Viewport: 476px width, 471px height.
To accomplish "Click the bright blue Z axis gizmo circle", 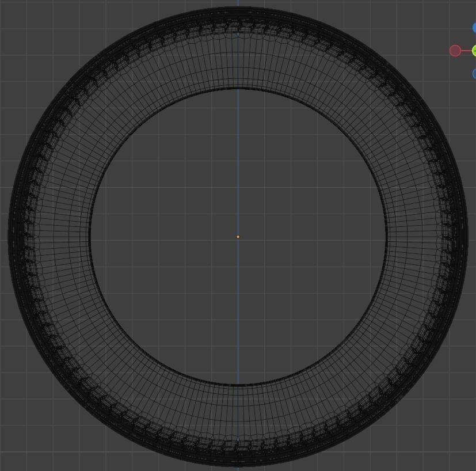I will (x=474, y=28).
